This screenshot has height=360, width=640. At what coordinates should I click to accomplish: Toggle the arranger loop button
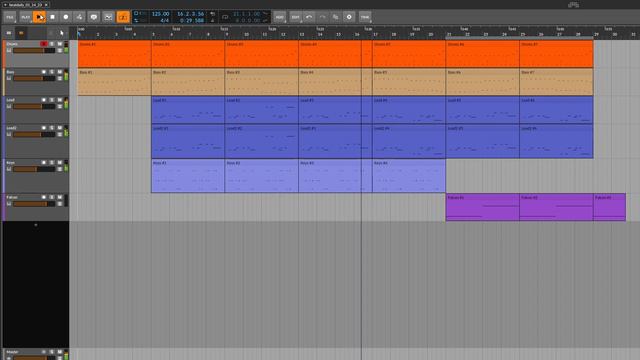coord(225,17)
